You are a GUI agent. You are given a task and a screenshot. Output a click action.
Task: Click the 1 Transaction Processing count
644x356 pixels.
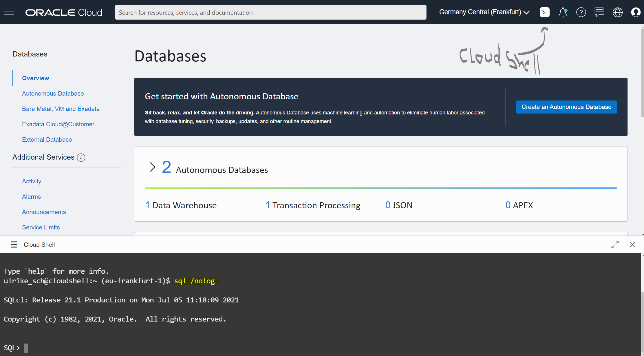pos(313,205)
